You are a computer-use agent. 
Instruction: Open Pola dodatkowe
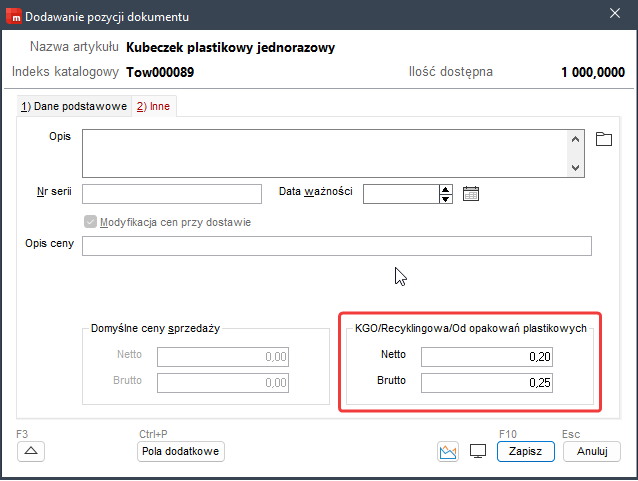pos(181,452)
